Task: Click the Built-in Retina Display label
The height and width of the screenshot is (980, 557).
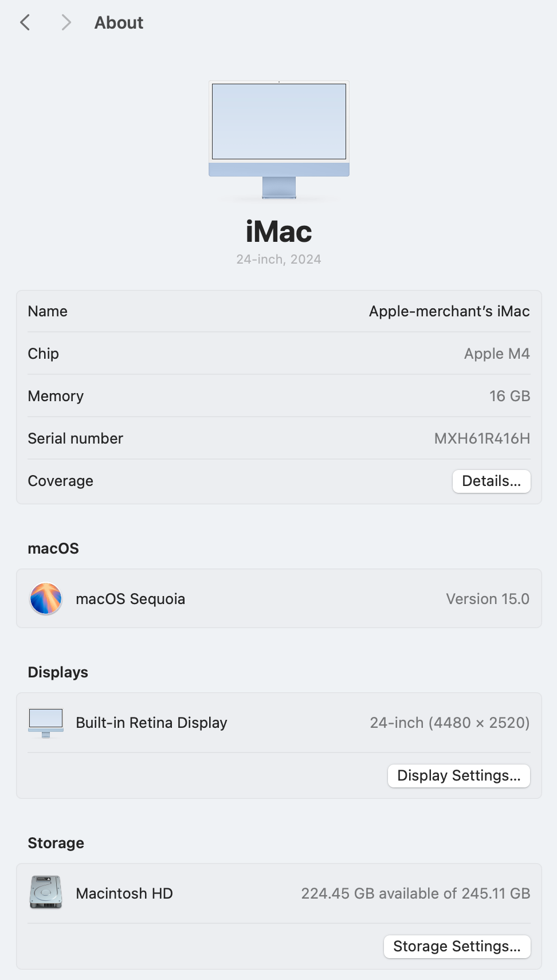Action: [x=151, y=723]
